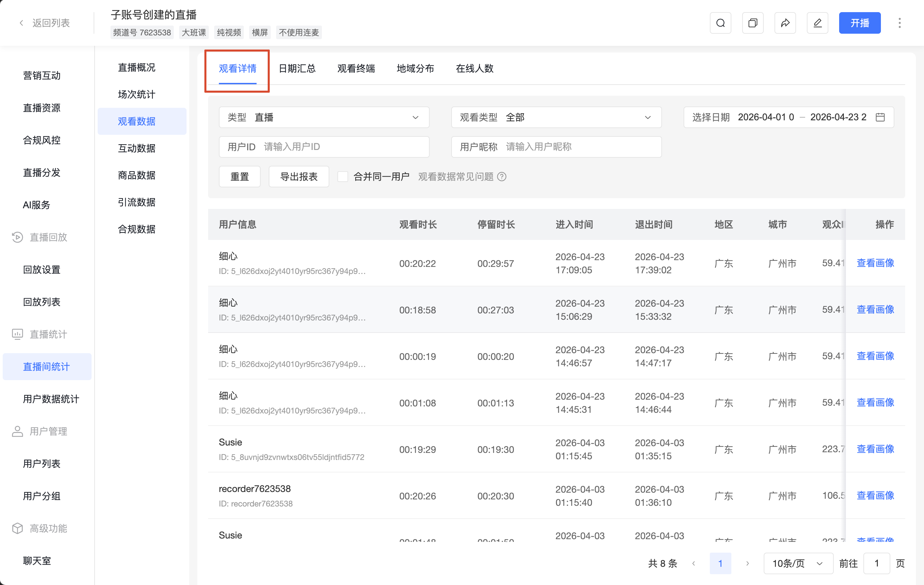Screen dimensions: 924x585
Task: Click the blue 开播 button
Action: coord(860,23)
